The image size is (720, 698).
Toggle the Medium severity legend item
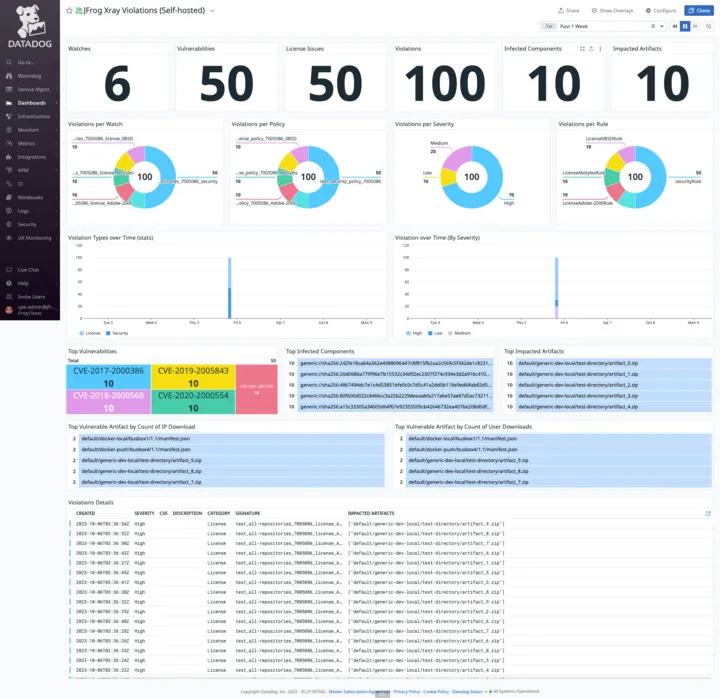coord(460,333)
